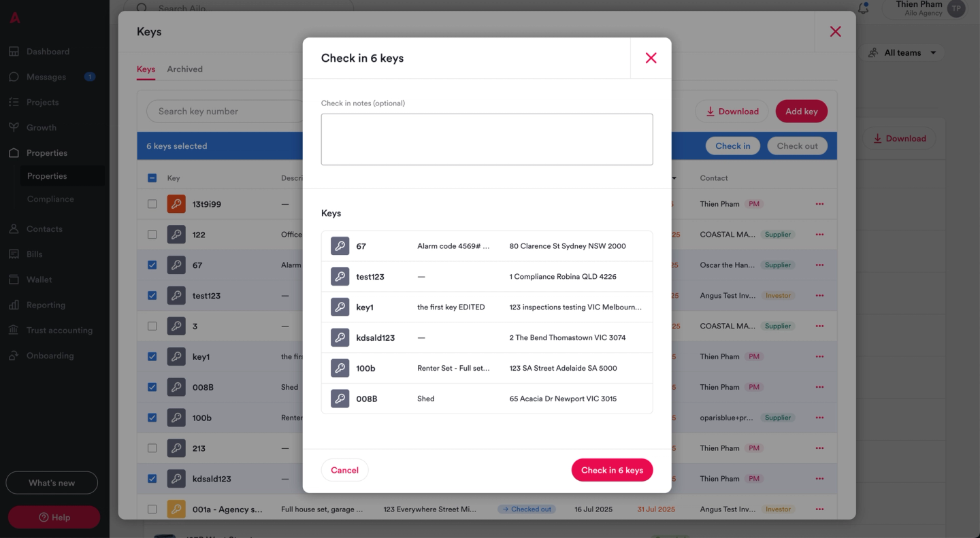Open Thien Pham user avatar

pos(956,8)
